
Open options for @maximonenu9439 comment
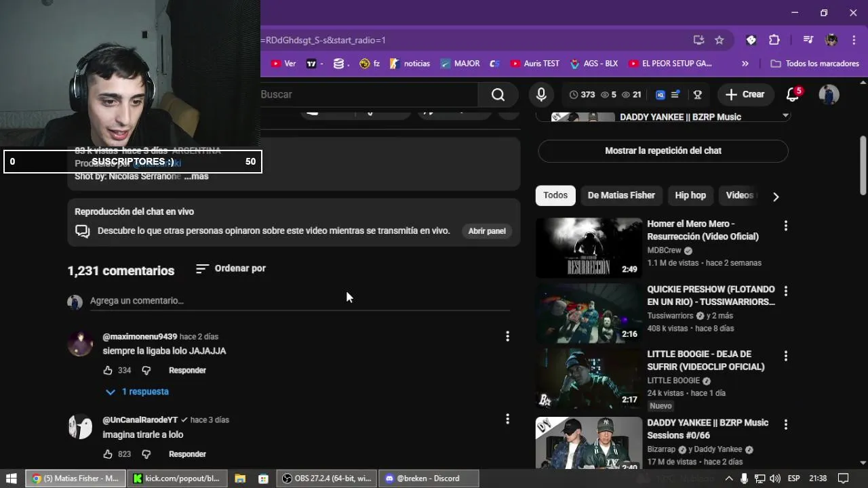pos(507,336)
